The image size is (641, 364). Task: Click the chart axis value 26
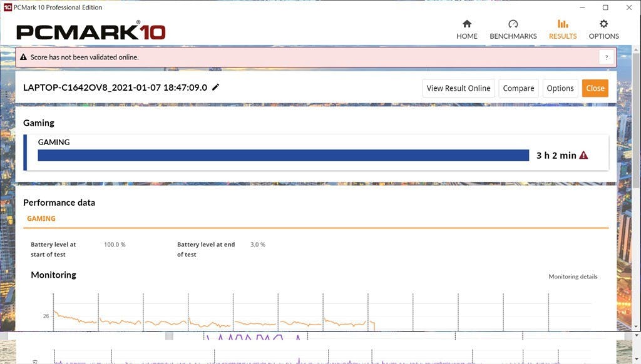coord(46,316)
